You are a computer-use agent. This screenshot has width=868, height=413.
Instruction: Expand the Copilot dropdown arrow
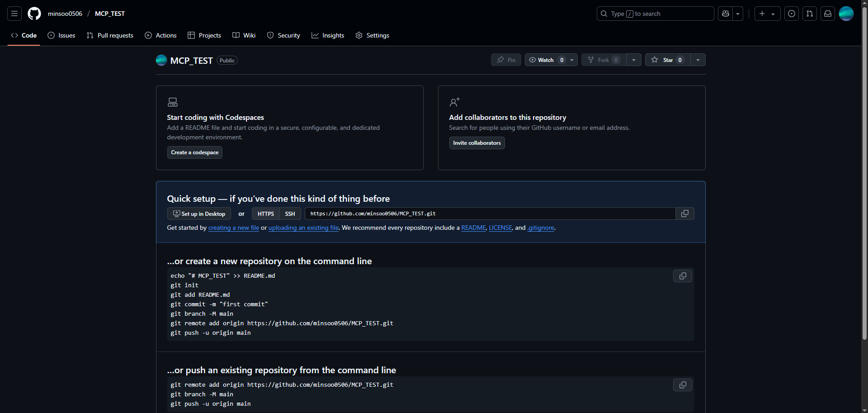[x=738, y=14]
